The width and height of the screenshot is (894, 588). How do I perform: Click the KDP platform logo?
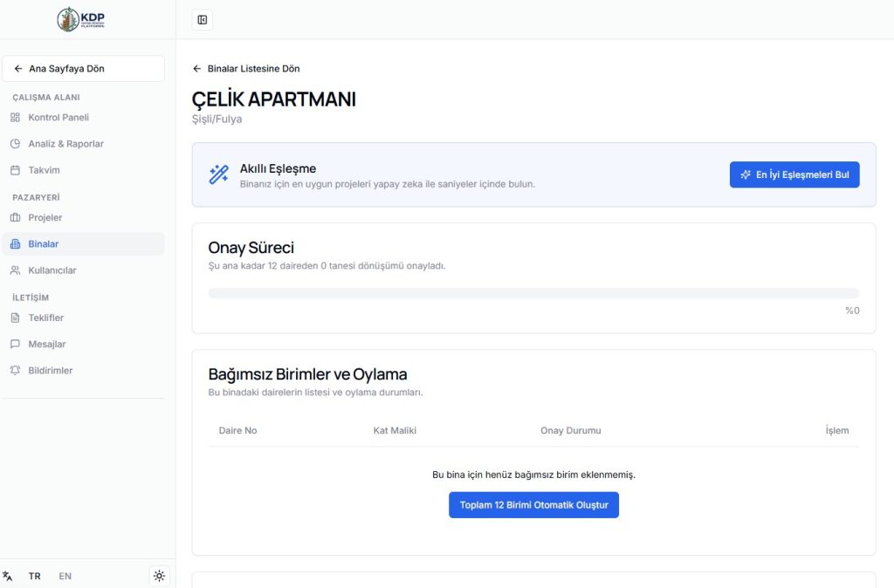pyautogui.click(x=81, y=19)
